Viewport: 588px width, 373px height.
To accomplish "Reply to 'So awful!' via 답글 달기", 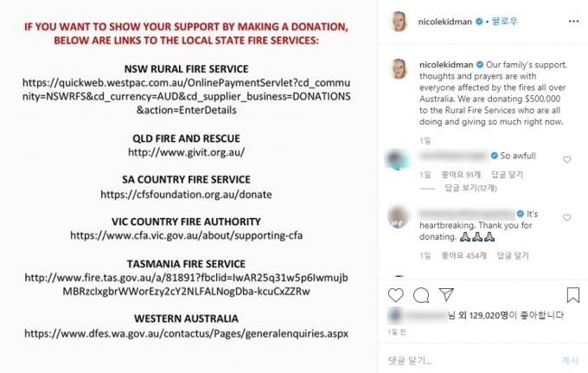I will click(x=507, y=175).
